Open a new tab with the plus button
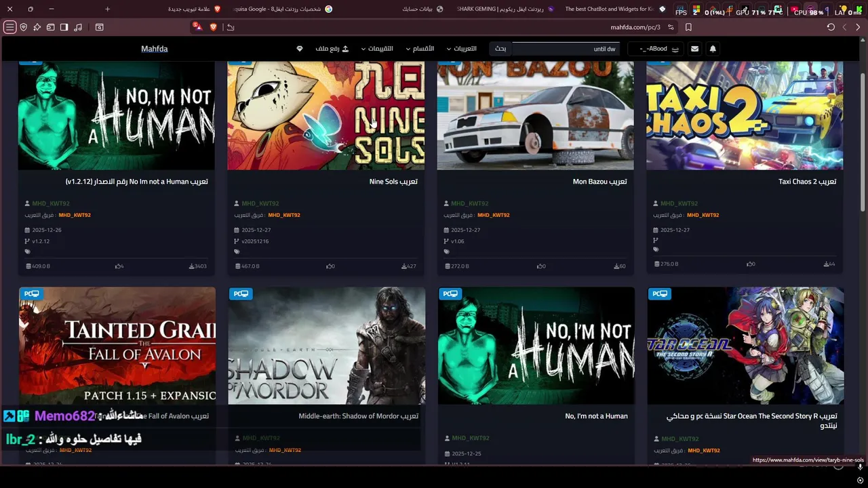The image size is (868, 488). click(107, 9)
